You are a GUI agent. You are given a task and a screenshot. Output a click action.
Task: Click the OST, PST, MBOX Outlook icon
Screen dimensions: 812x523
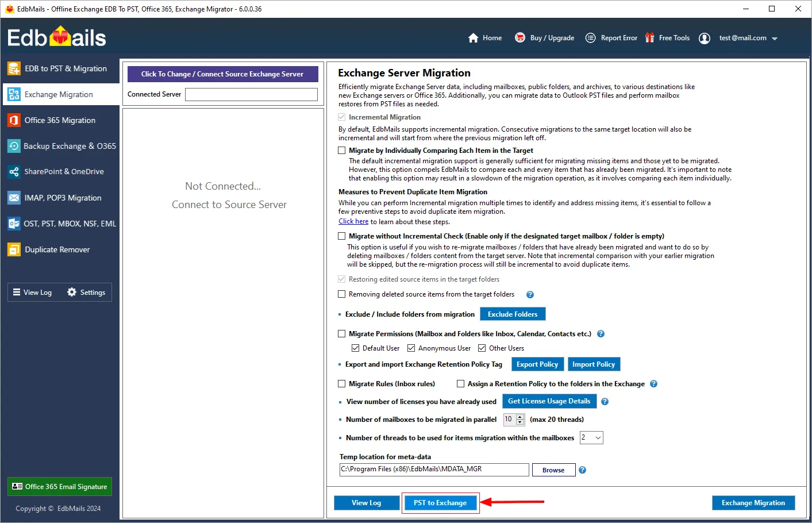pos(14,224)
